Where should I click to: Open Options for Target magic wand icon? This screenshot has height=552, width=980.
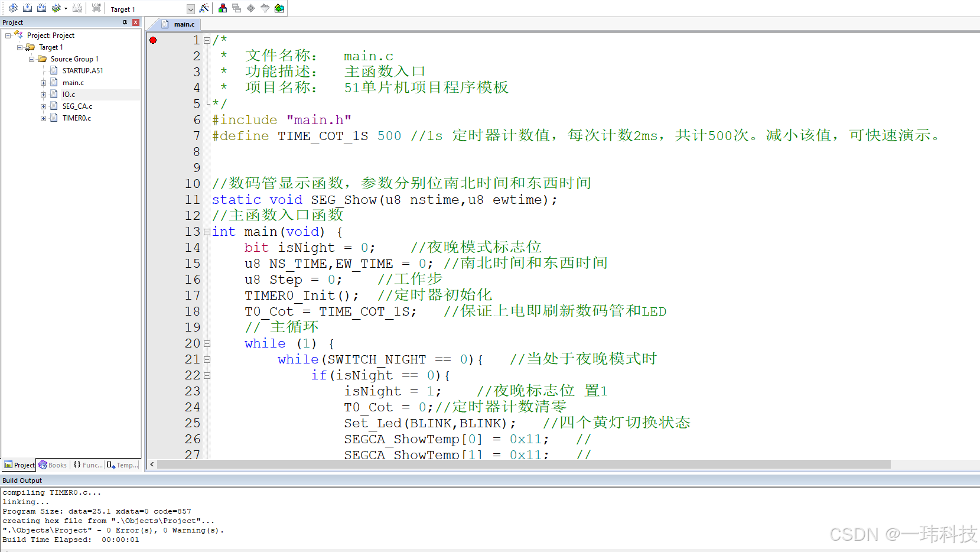point(204,8)
